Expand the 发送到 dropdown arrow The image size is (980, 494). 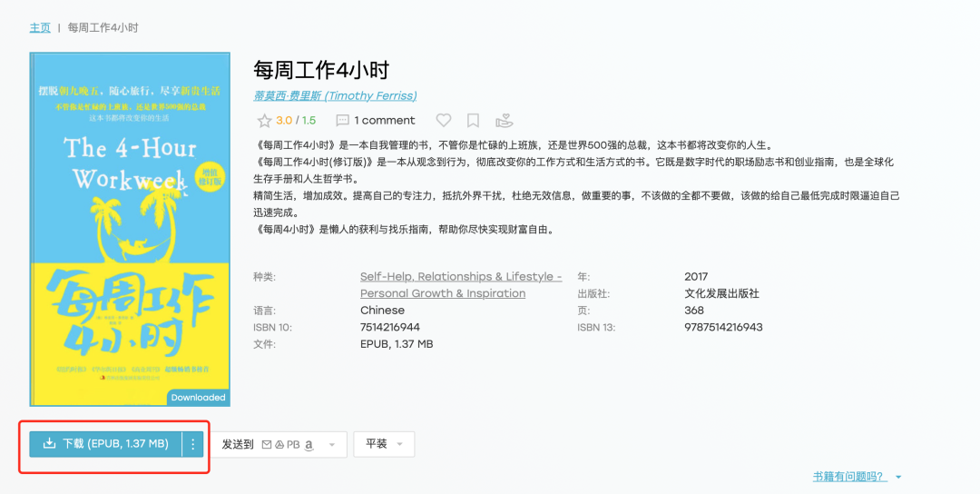tap(332, 445)
